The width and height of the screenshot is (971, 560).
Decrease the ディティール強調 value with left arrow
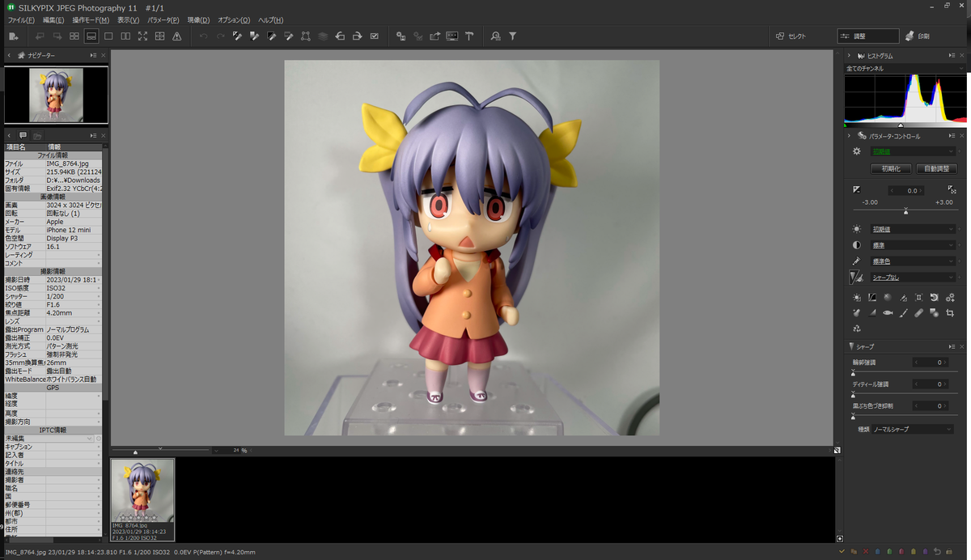(x=916, y=384)
